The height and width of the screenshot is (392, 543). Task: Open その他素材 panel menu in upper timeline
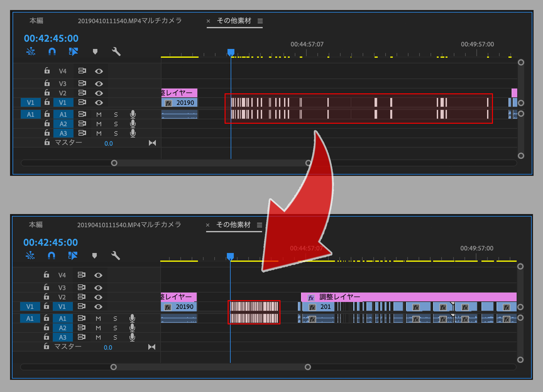260,21
